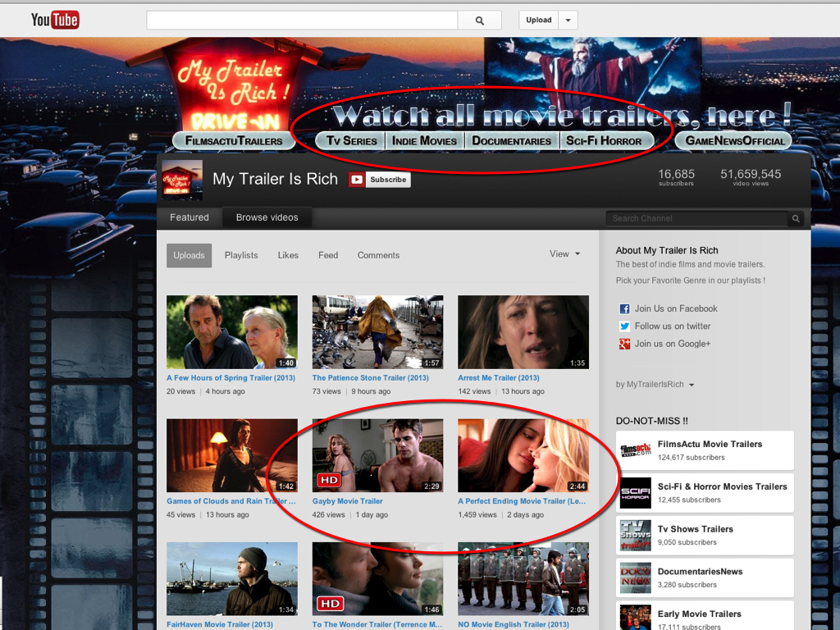Click the YouTube logo
This screenshot has height=630, width=840.
(55, 21)
